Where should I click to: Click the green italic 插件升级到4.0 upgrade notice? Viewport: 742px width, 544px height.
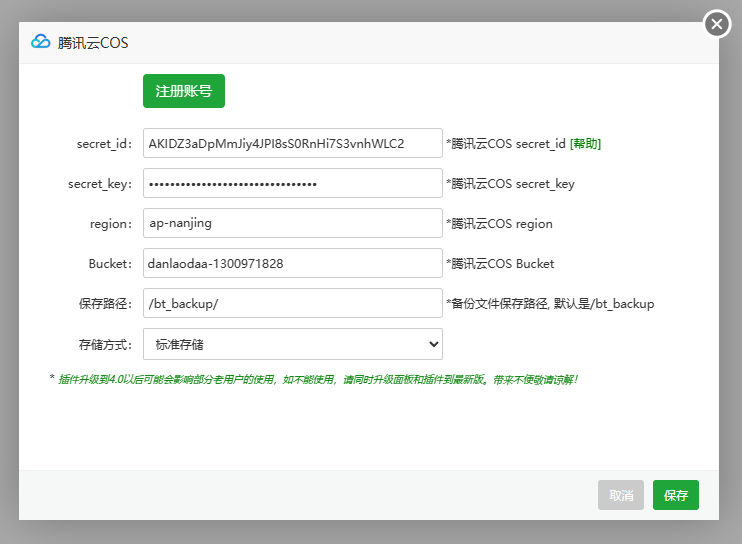[318, 379]
